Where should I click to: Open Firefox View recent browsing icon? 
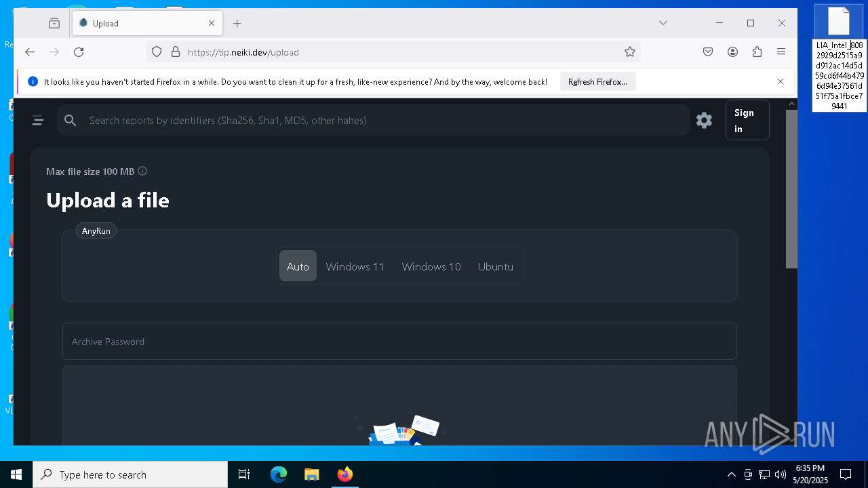54,23
